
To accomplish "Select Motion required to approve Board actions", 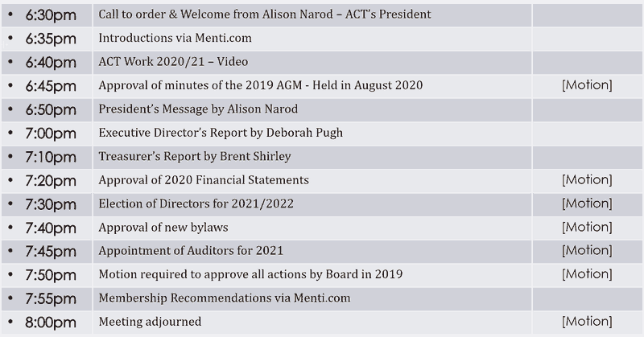I will point(250,274).
